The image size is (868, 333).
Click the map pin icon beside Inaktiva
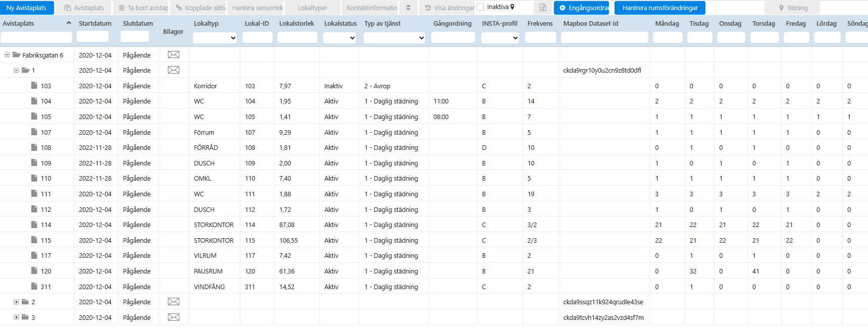click(512, 7)
